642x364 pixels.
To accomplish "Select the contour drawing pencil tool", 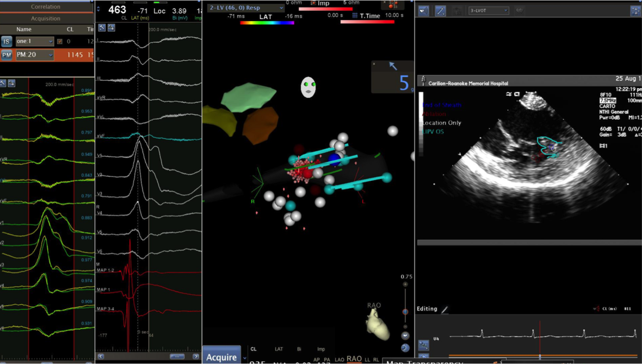I will (x=440, y=10).
